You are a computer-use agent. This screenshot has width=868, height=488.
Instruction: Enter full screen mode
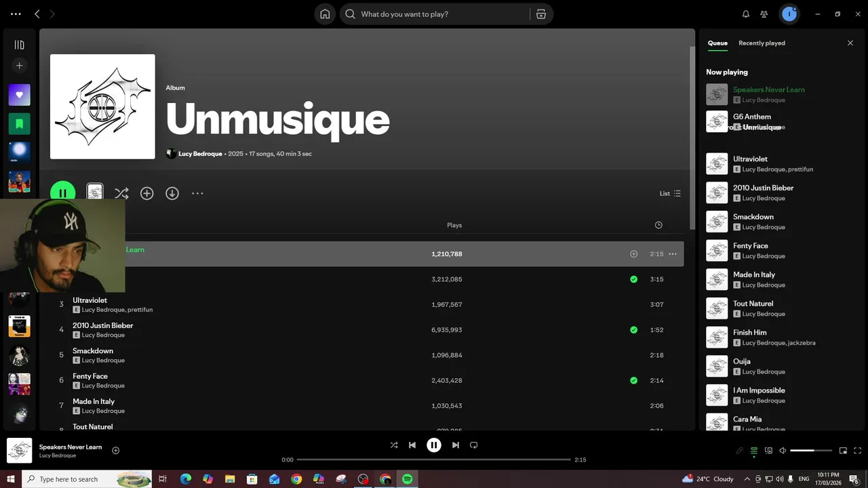(x=858, y=451)
